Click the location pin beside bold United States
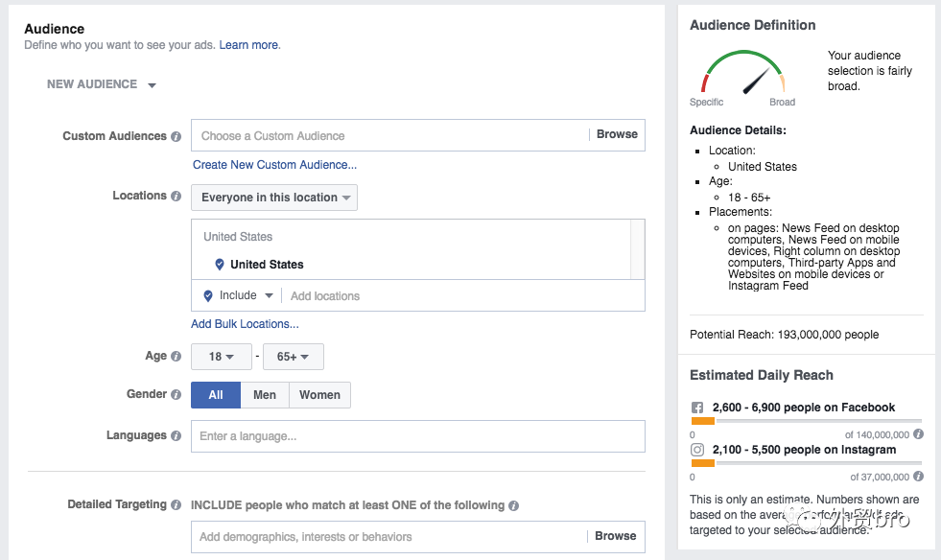Viewport: 941px width, 560px height. tap(220, 264)
